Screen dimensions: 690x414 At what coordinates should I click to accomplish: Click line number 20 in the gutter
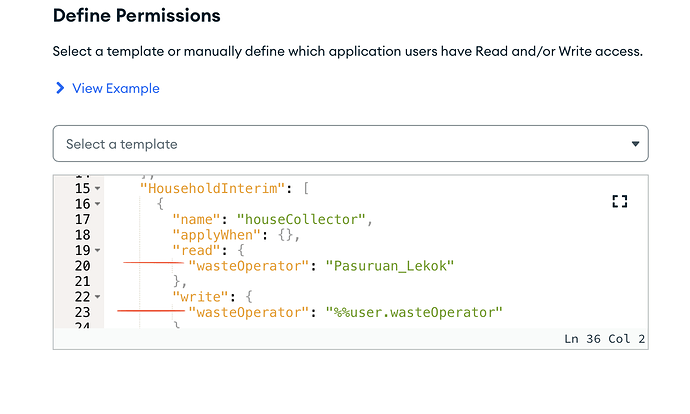pos(82,266)
